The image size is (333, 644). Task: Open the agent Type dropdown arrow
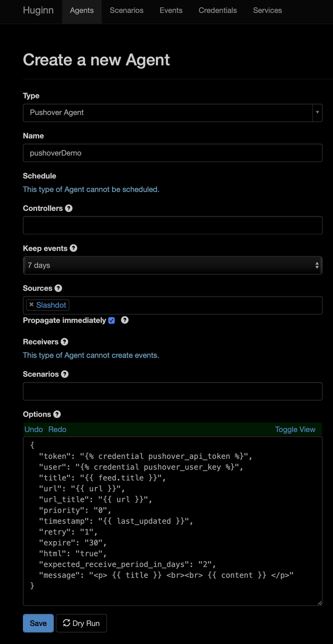[317, 112]
